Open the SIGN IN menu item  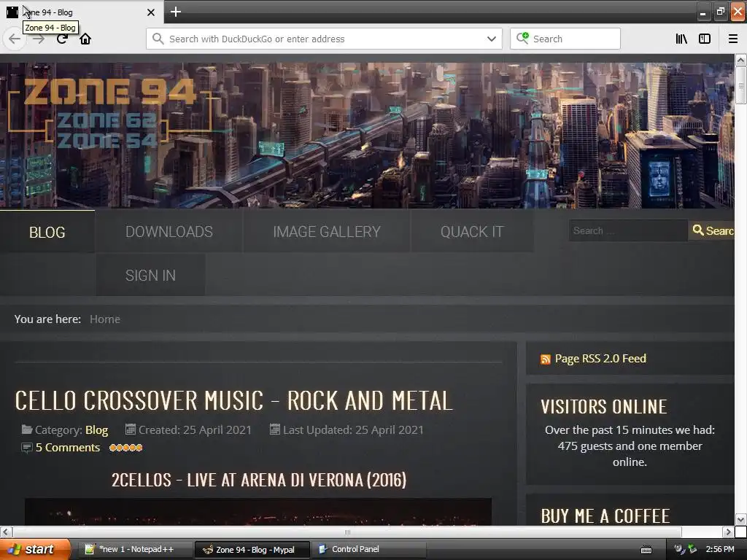point(150,275)
